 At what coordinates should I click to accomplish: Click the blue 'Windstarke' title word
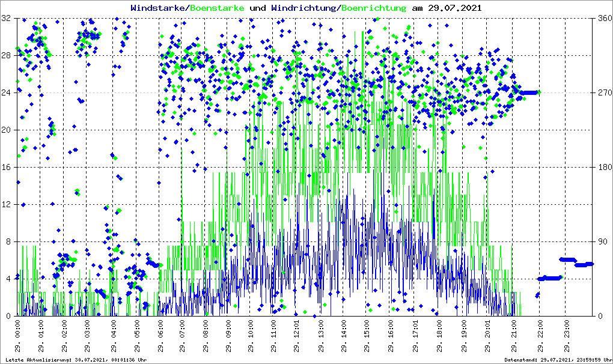[x=159, y=8]
